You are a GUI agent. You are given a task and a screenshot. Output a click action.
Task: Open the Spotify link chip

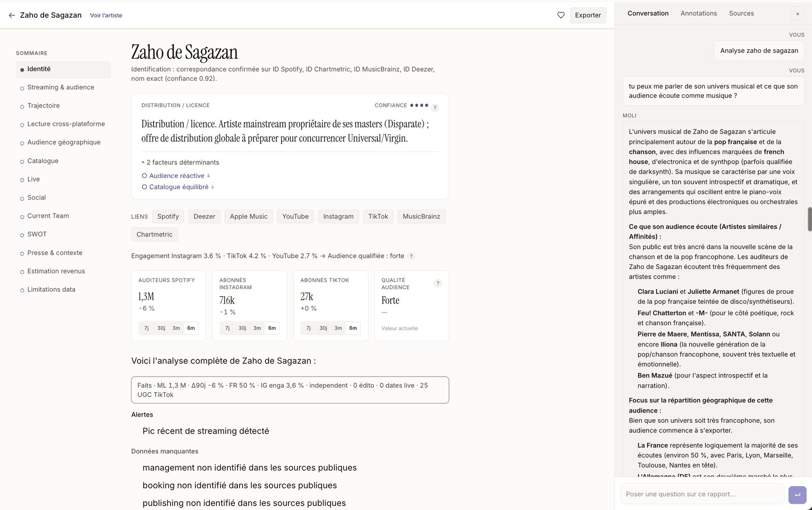coord(168,216)
